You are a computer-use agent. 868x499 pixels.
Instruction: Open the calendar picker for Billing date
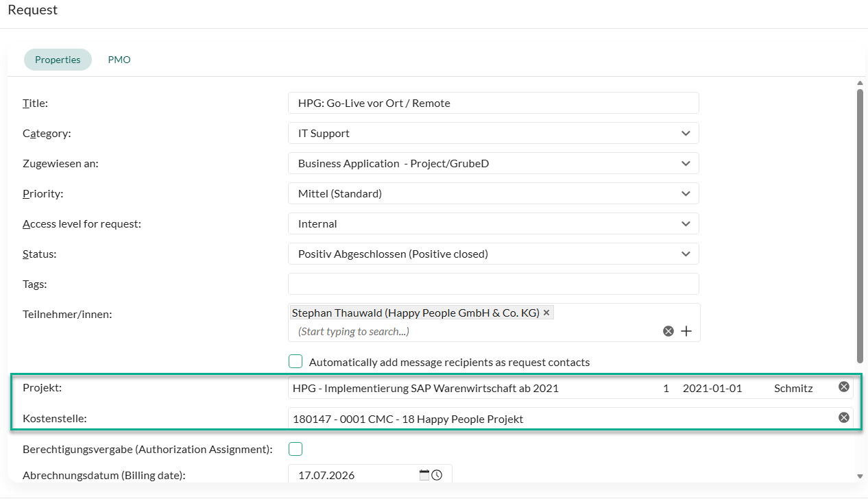pyautogui.click(x=424, y=474)
